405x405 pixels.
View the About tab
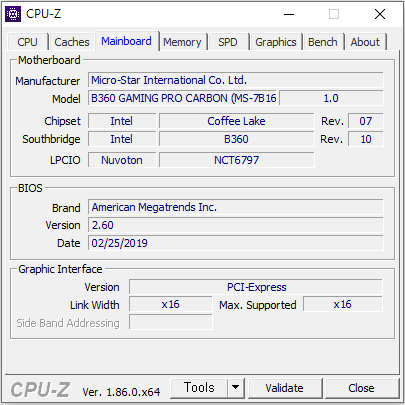(x=365, y=42)
